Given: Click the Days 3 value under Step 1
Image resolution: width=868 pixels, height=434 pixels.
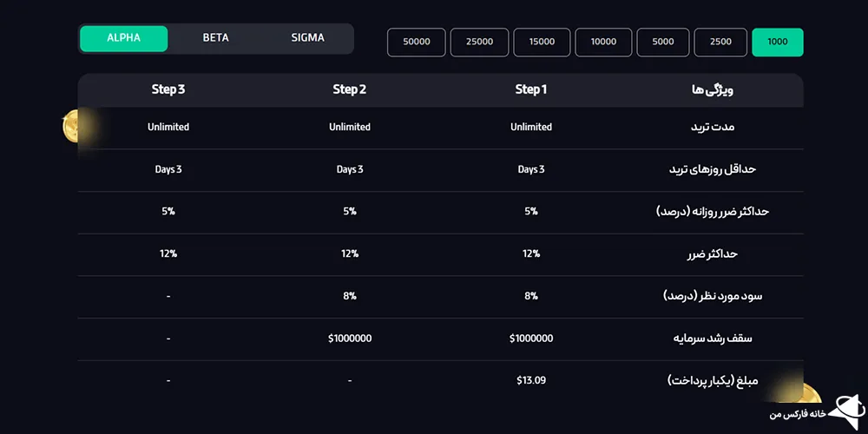Looking at the screenshot, I should coord(531,169).
